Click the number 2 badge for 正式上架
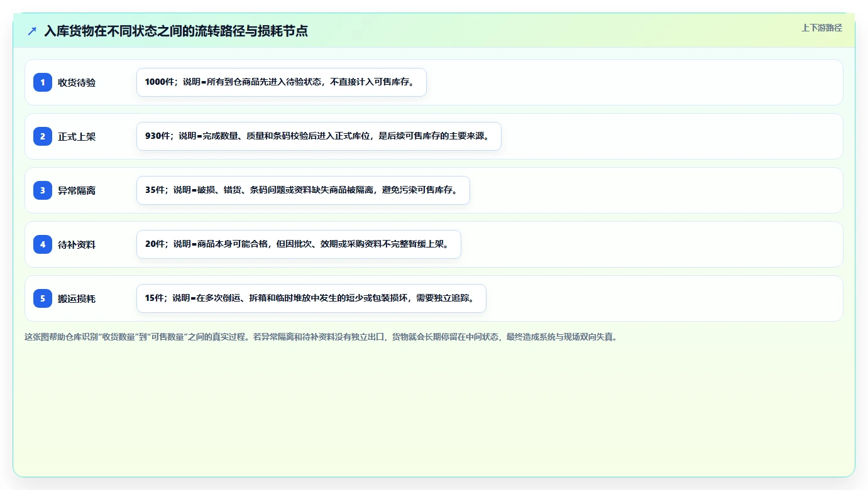The width and height of the screenshot is (868, 490). (x=43, y=136)
